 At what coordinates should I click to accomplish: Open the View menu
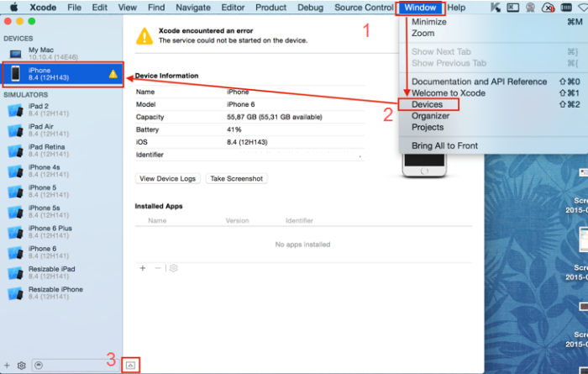(x=128, y=8)
